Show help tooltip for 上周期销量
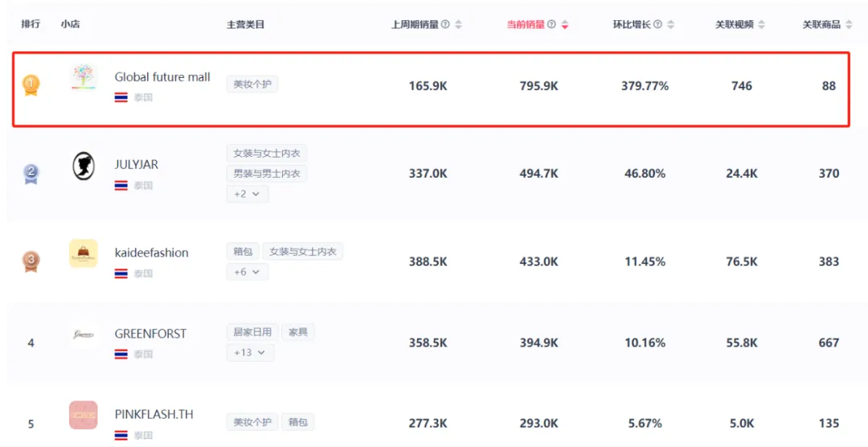The width and height of the screenshot is (868, 447). pyautogui.click(x=445, y=24)
